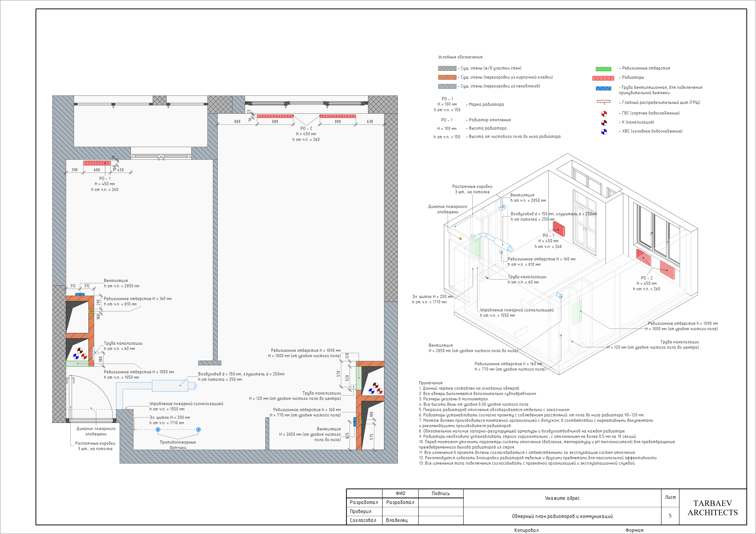The image size is (756, 534).
Task: Click the right fire detector circle on the plan
Action: [x=198, y=429]
